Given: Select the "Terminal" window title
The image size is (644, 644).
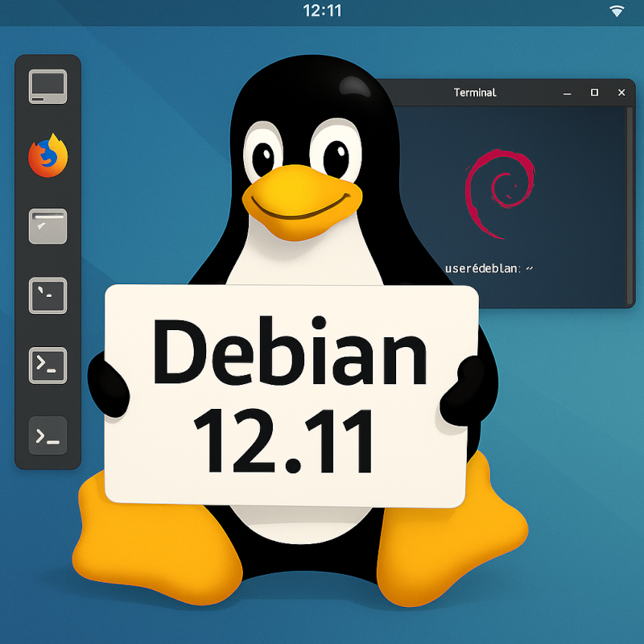Looking at the screenshot, I should pyautogui.click(x=475, y=93).
